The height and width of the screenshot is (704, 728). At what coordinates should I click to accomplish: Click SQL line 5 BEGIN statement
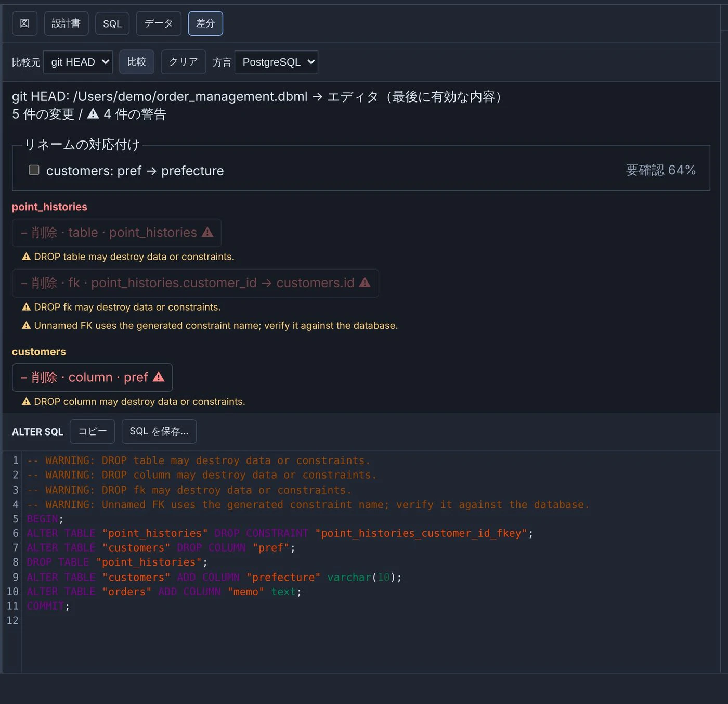click(45, 519)
